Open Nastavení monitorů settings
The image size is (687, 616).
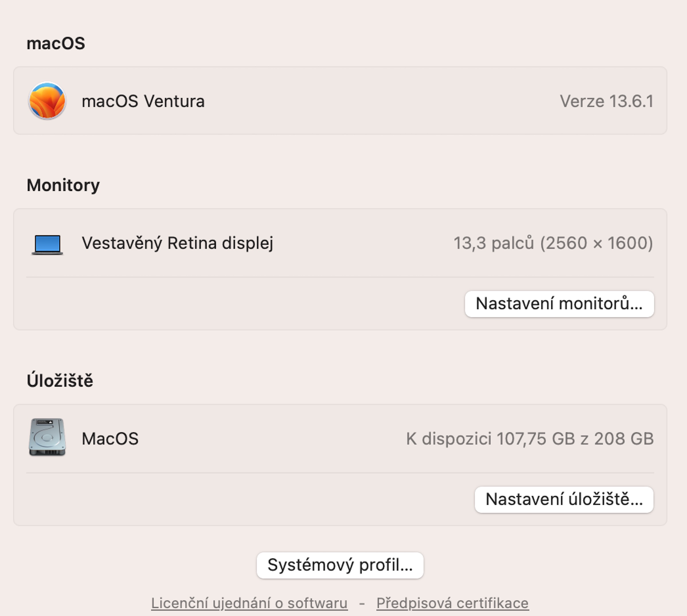[559, 304]
